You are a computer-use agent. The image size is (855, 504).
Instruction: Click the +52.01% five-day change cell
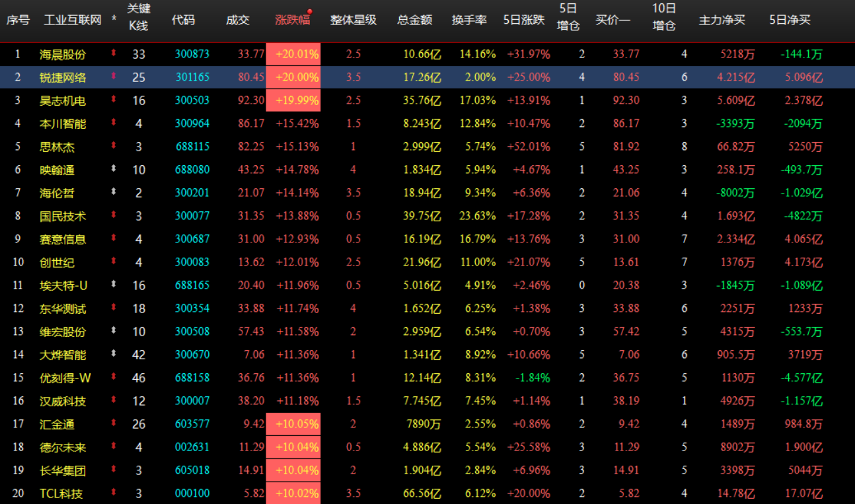(x=529, y=147)
